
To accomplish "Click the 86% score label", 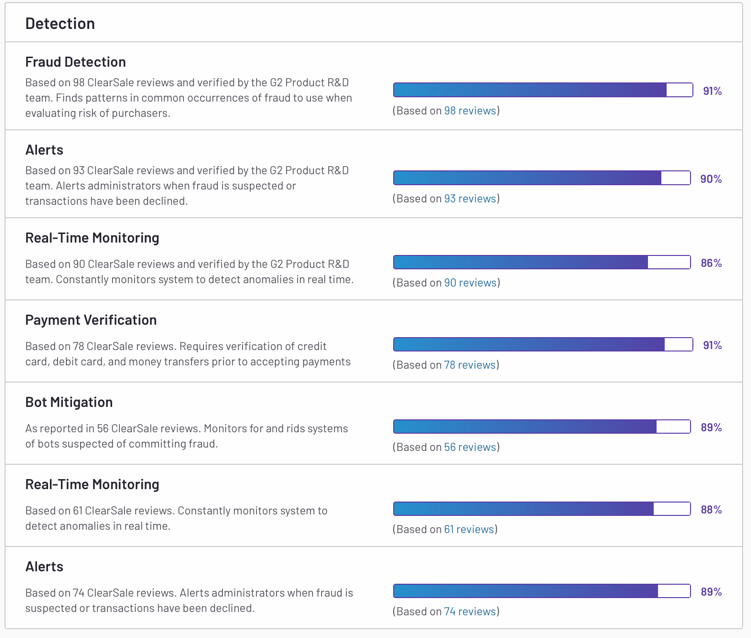I will pyautogui.click(x=711, y=263).
